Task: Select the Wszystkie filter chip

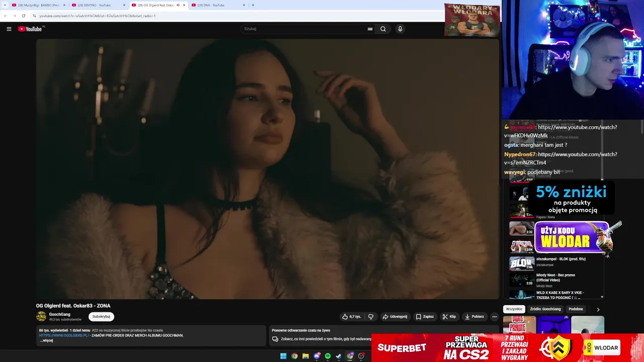Action: 514,309
